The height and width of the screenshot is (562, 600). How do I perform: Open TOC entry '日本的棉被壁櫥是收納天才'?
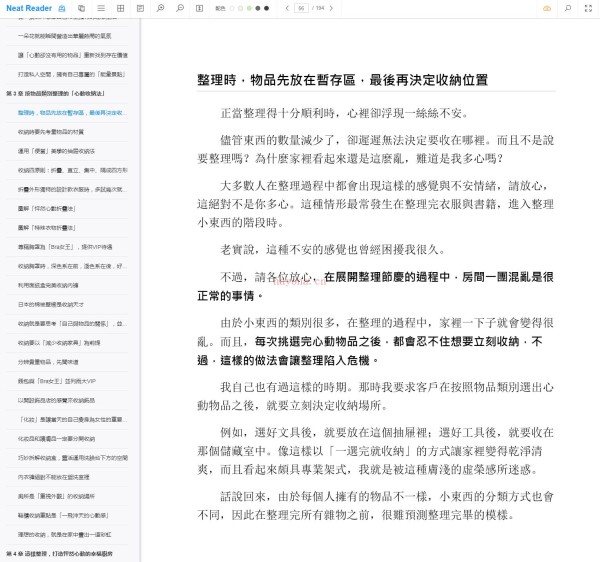point(51,304)
